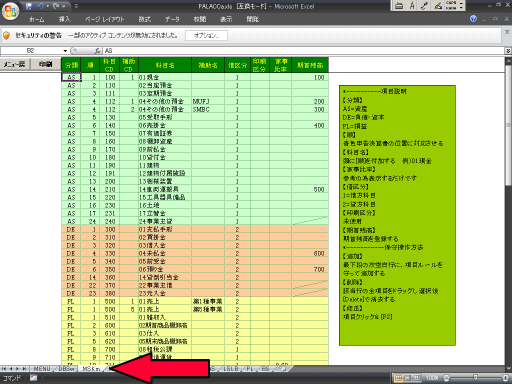Open the Office Button menu
Viewport: 512px width, 384px height.
10,11
